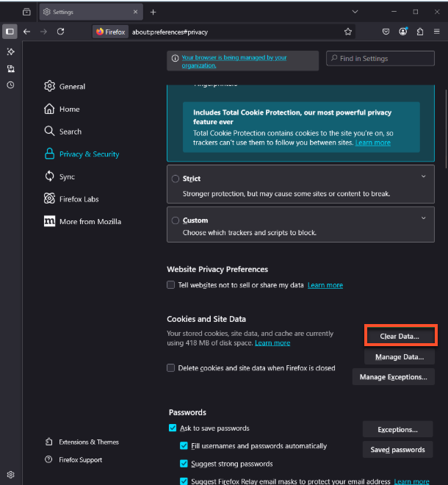Image resolution: width=448 pixels, height=485 pixels.
Task: Click the Website Privacy Preferences heading
Action: coord(217,269)
